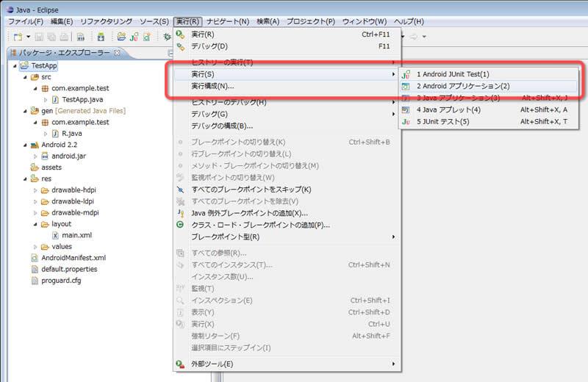Click the Print toolbar icon
The image size is (588, 382).
pyautogui.click(x=65, y=37)
